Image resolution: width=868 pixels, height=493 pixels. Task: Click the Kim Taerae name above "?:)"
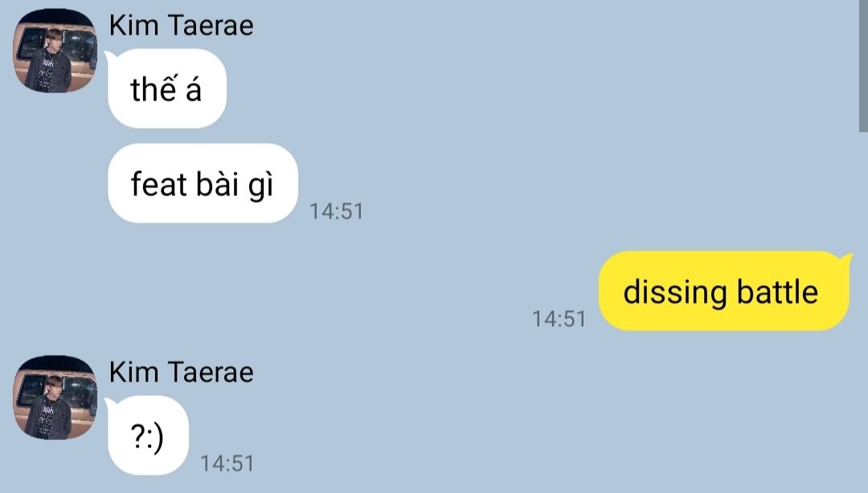[x=181, y=373]
